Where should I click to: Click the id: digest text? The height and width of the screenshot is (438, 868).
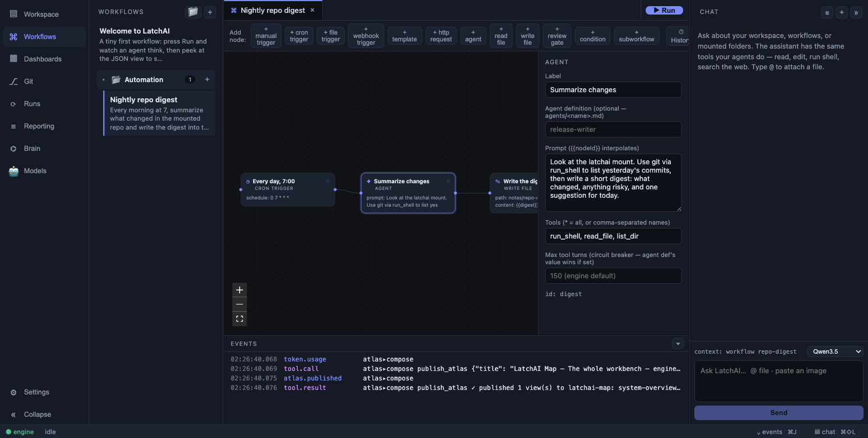563,294
